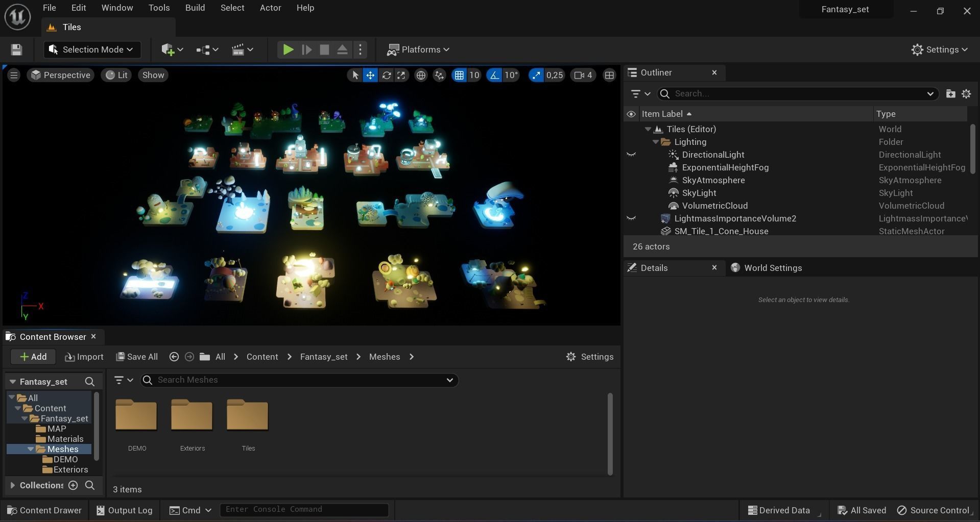Open the Build menu
The image size is (980, 522).
point(195,8)
